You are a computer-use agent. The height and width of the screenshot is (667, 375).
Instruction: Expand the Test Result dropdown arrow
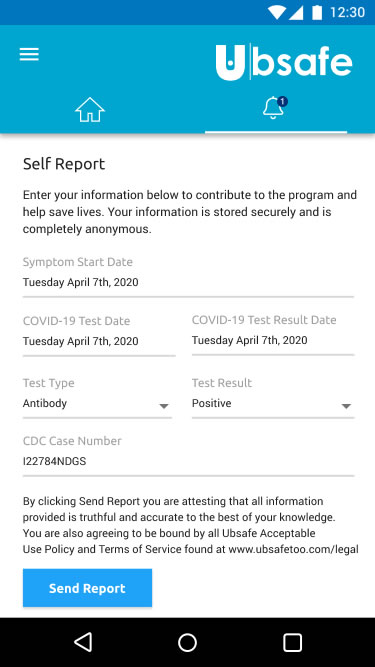coord(347,406)
